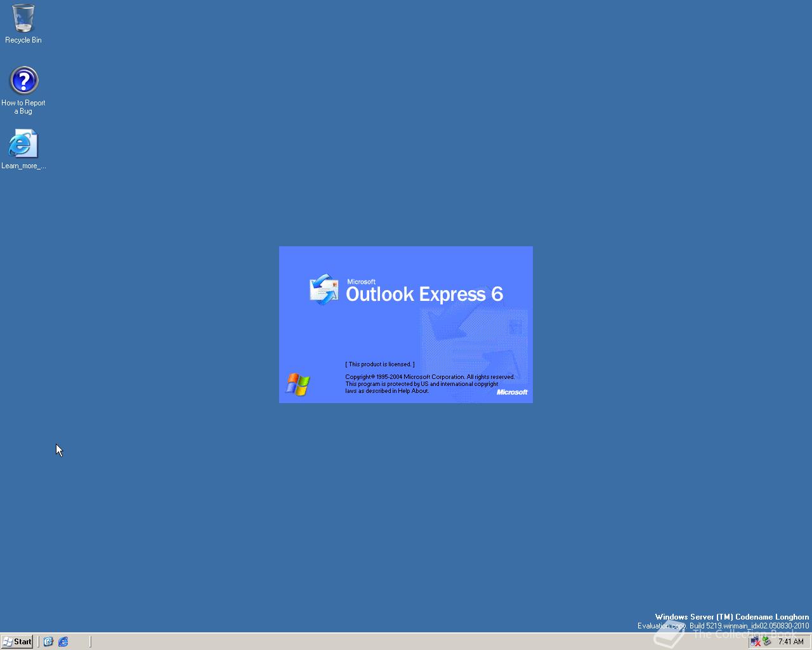Click the 7:41 AM taskbar clock
This screenshot has width=812, height=650.
point(790,642)
